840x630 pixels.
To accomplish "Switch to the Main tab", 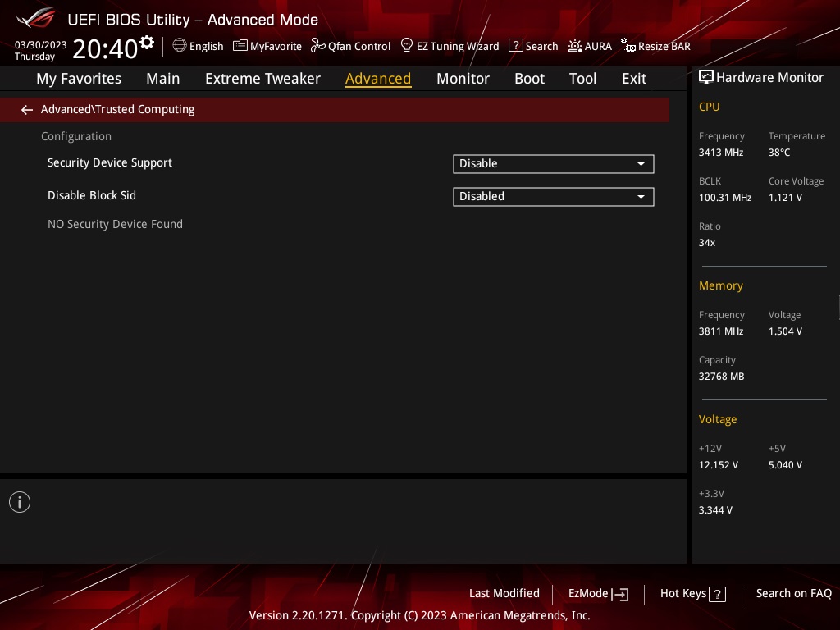I will click(x=163, y=79).
